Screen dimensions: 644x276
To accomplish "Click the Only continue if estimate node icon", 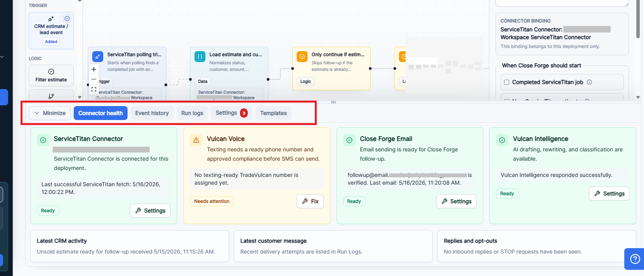I will tap(302, 57).
